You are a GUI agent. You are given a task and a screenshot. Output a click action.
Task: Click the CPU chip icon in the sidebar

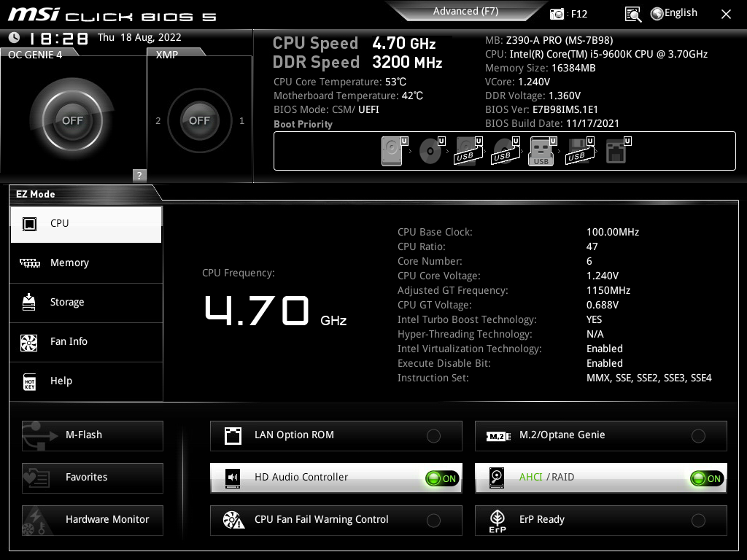(x=29, y=224)
